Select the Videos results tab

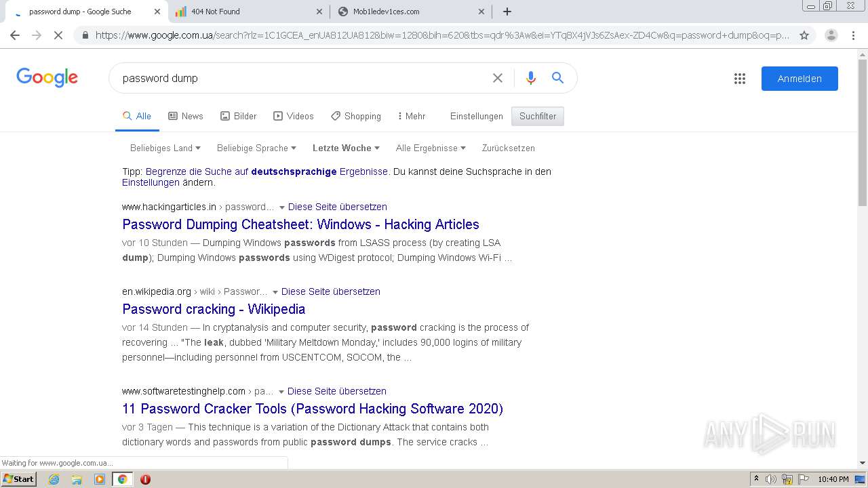pyautogui.click(x=294, y=116)
